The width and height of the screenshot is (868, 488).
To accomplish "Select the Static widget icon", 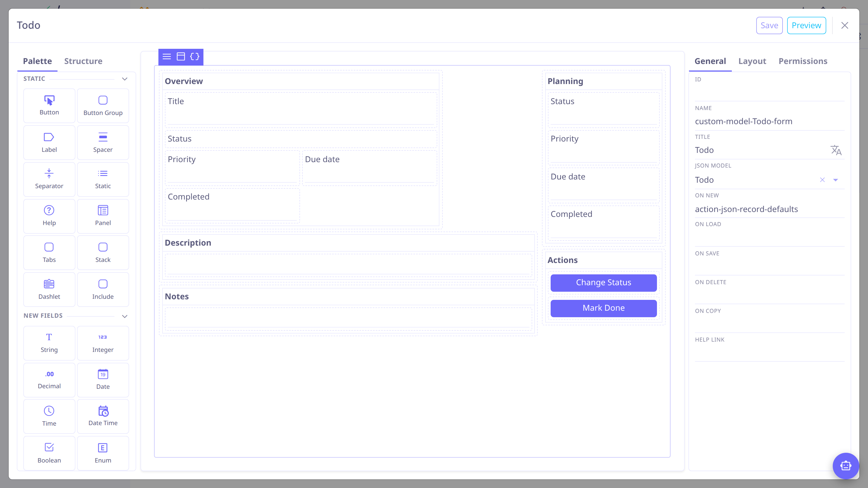I will 103,174.
